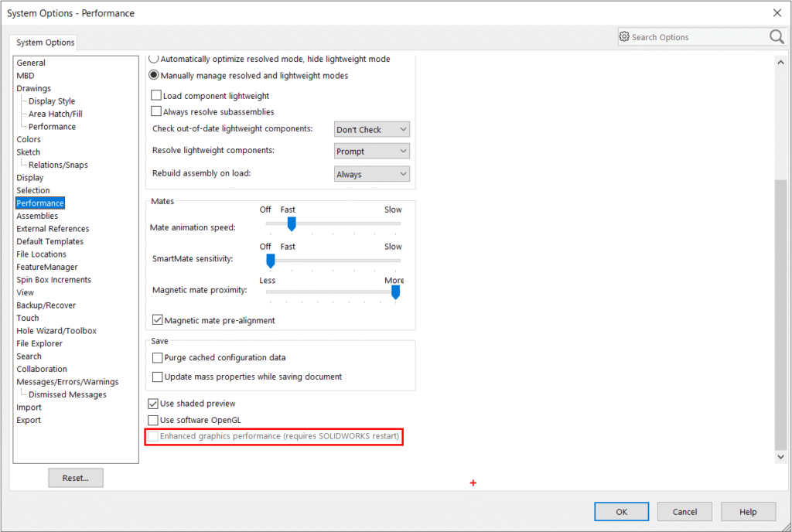Select Sketch in the options tree

point(28,152)
